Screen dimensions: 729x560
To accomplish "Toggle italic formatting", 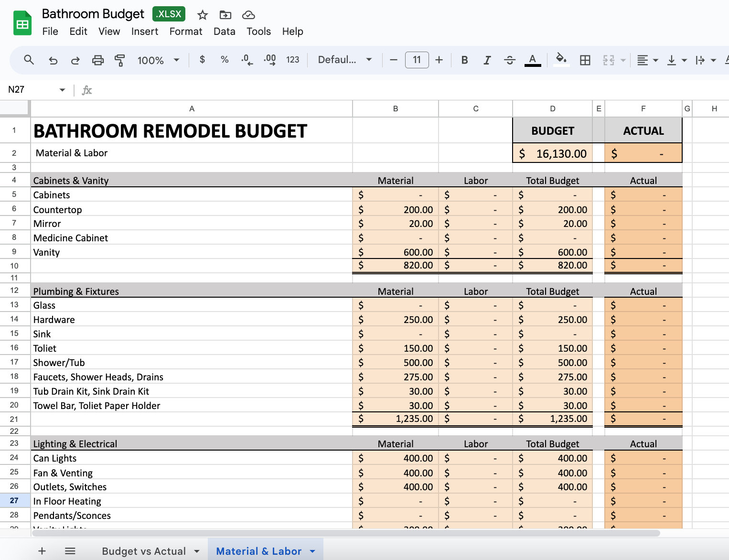I will pyautogui.click(x=487, y=60).
